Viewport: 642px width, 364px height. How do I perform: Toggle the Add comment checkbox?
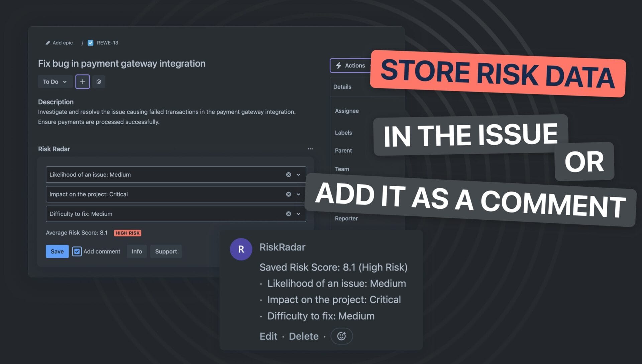coord(77,251)
